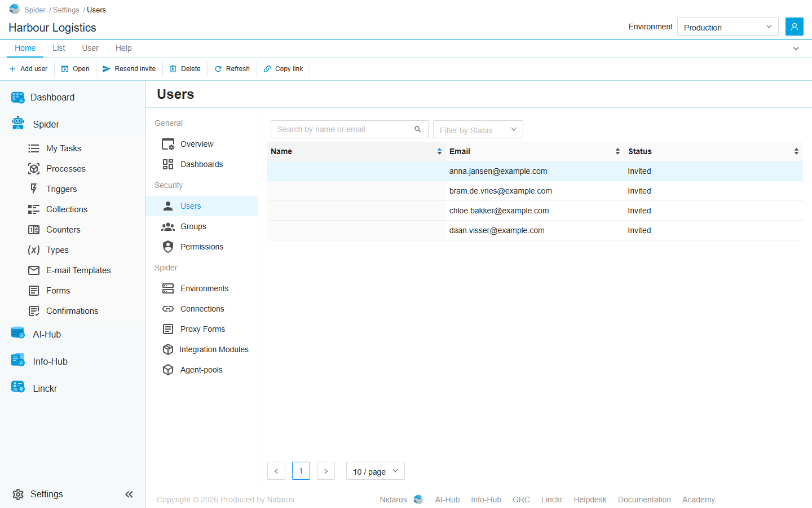Click the Settings gear icon
Viewport: 812px width, 508px height.
(18, 494)
